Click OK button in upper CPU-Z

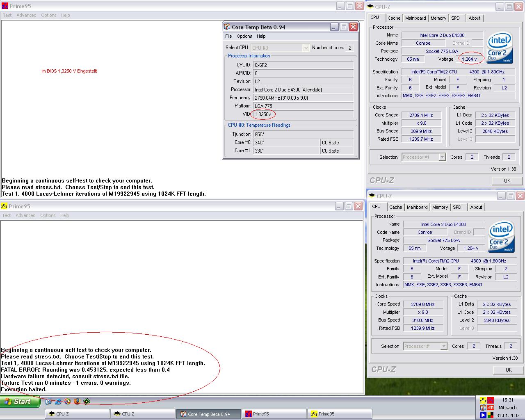tap(507, 180)
